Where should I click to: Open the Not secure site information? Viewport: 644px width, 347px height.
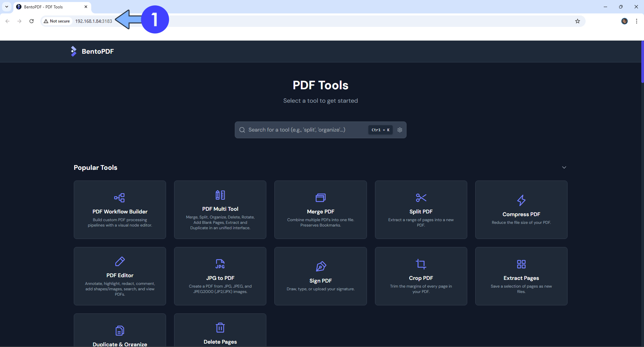[57, 21]
